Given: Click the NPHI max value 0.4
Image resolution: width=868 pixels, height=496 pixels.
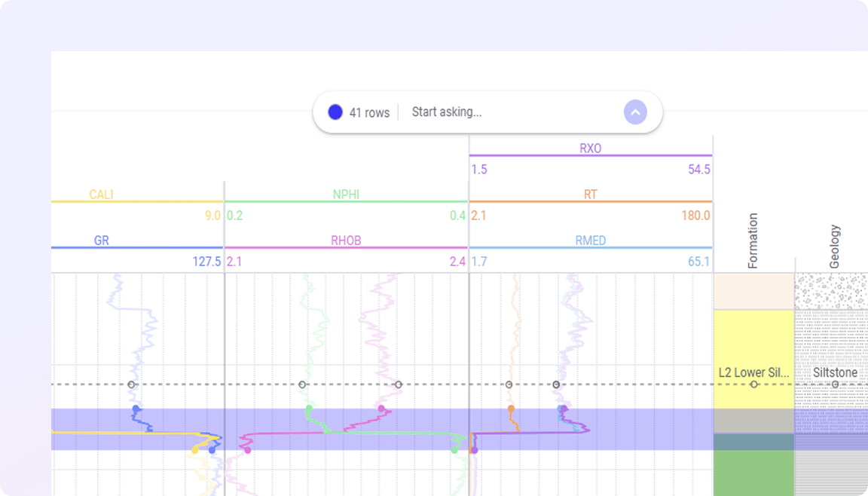Looking at the screenshot, I should pyautogui.click(x=457, y=216).
